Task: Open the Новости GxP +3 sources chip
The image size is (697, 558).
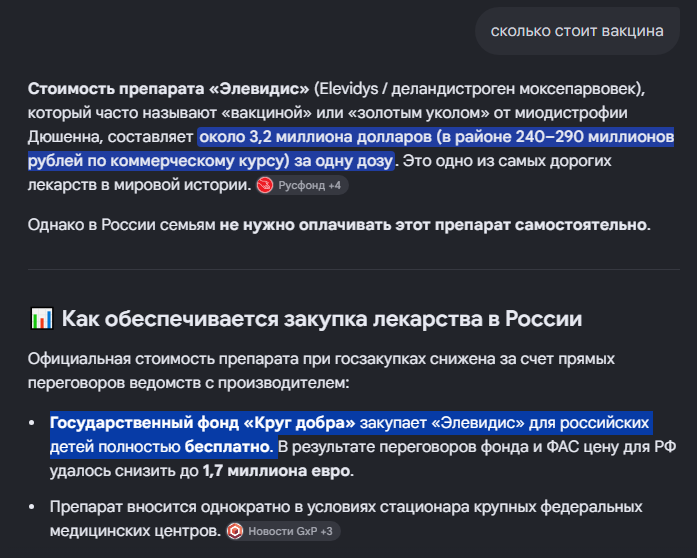Action: [283, 531]
